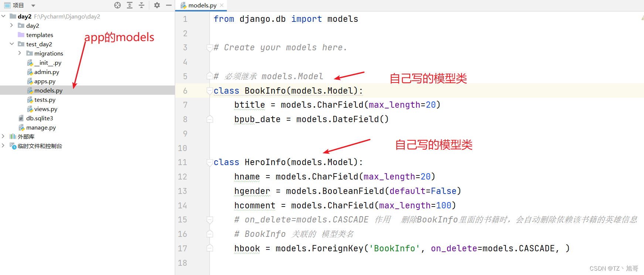This screenshot has width=644, height=275.
Task: Click the test_day2 folder icon
Action: pos(21,44)
